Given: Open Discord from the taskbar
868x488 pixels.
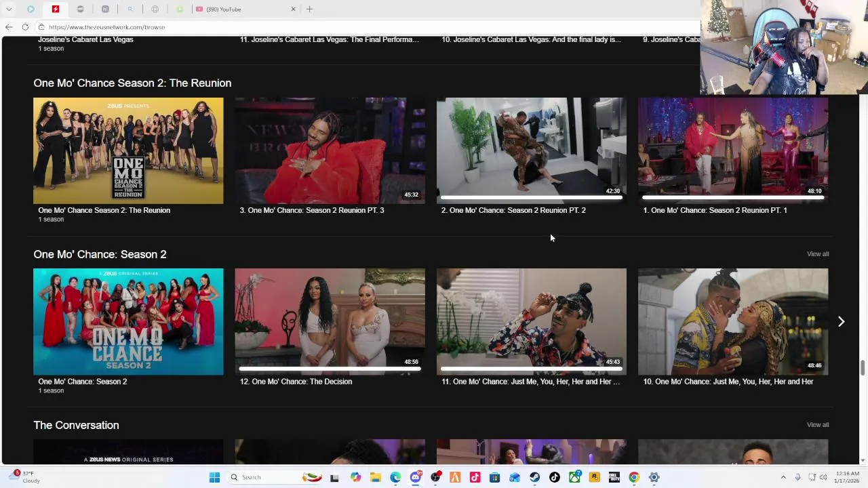Looking at the screenshot, I should point(416,477).
